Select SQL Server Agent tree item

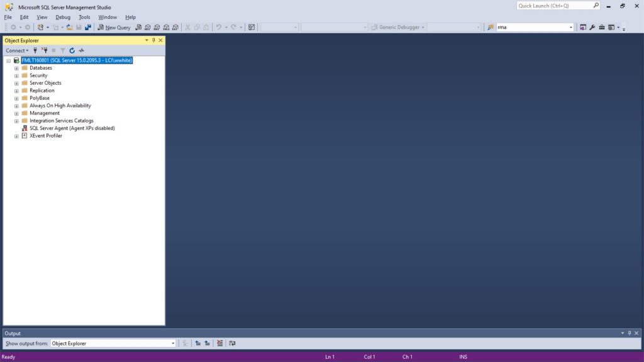(x=72, y=128)
